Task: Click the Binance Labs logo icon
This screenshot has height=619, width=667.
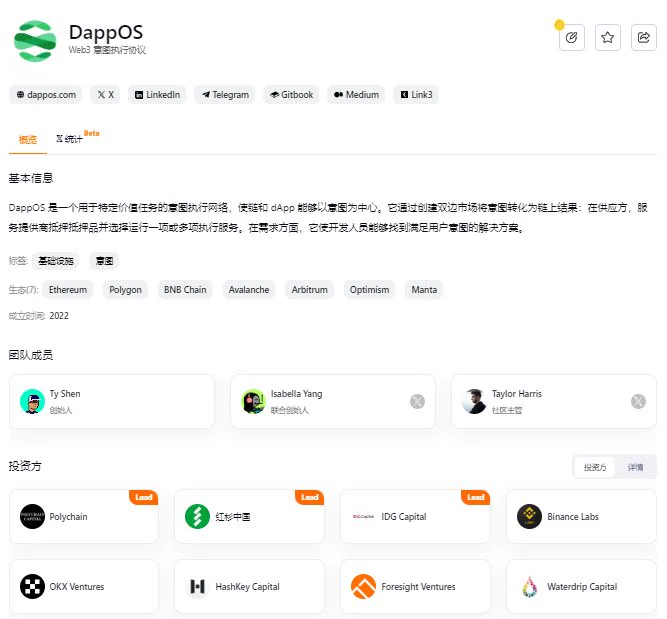Action: tap(529, 516)
